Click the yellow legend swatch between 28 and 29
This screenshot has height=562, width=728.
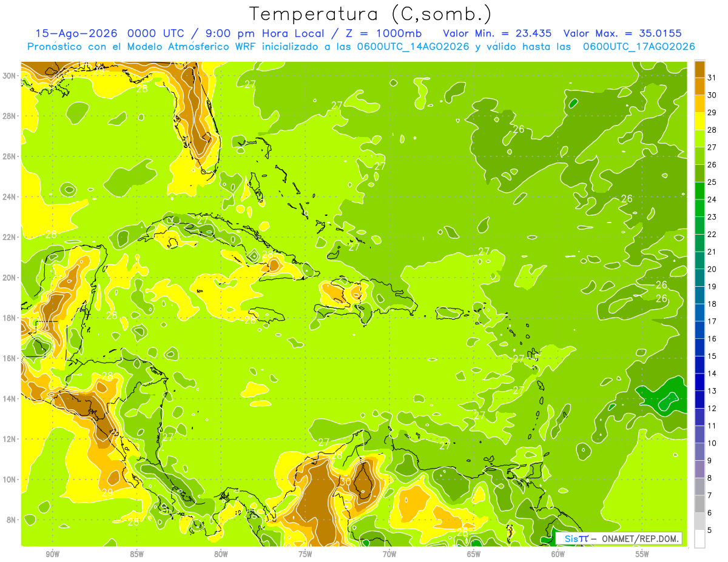[x=699, y=121]
